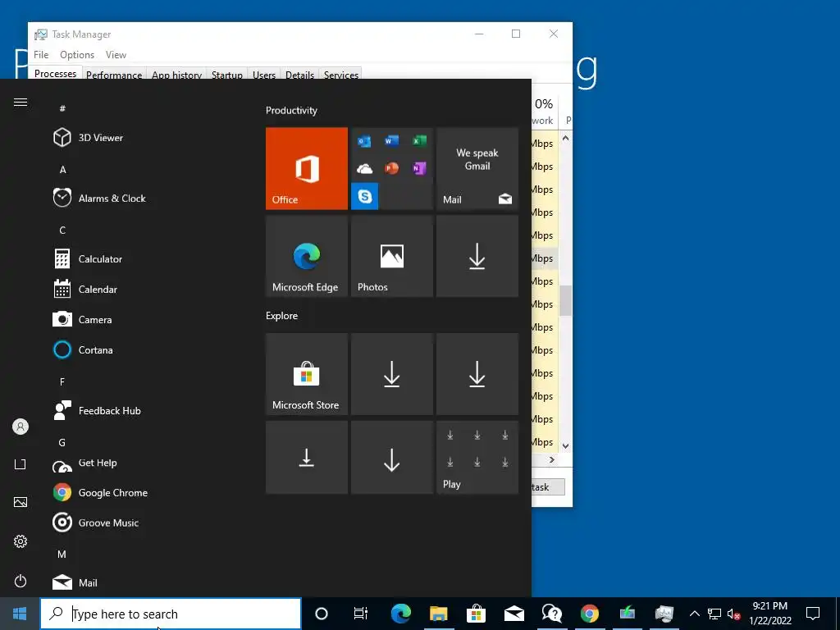Open Task Manager Options menu
The width and height of the screenshot is (840, 630).
coord(77,55)
